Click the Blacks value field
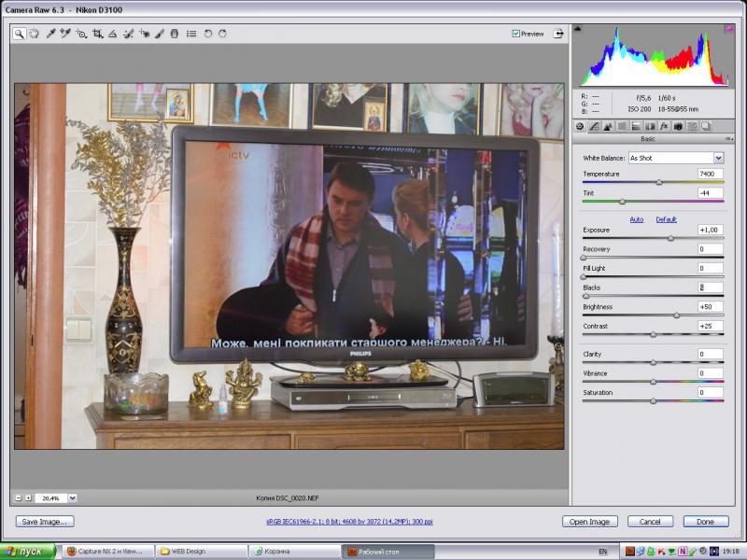 (x=710, y=287)
